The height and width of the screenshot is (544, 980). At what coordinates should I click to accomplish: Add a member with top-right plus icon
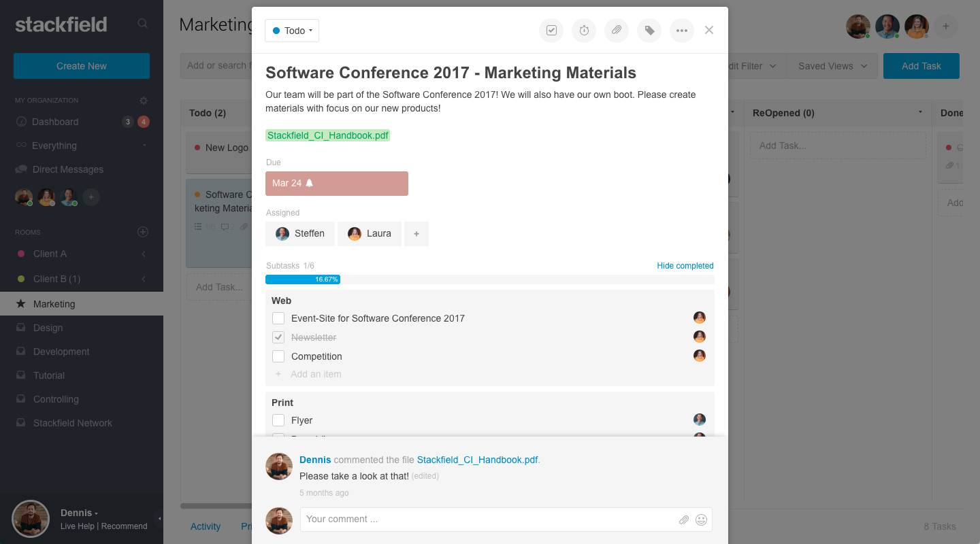pyautogui.click(x=946, y=27)
